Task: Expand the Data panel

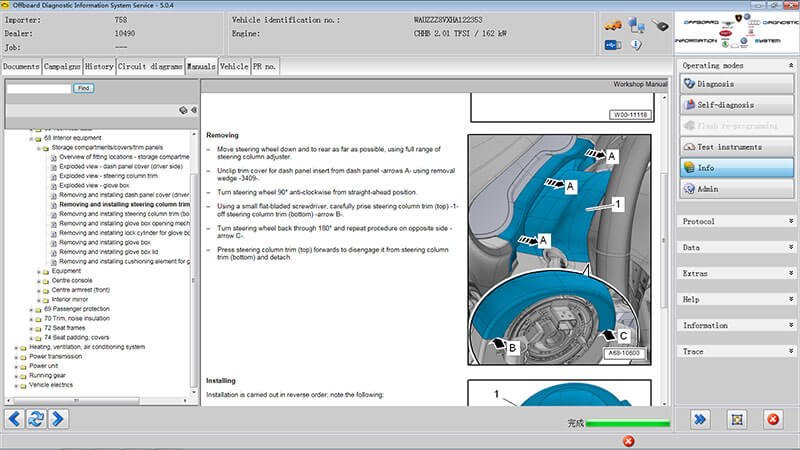Action: point(791,247)
